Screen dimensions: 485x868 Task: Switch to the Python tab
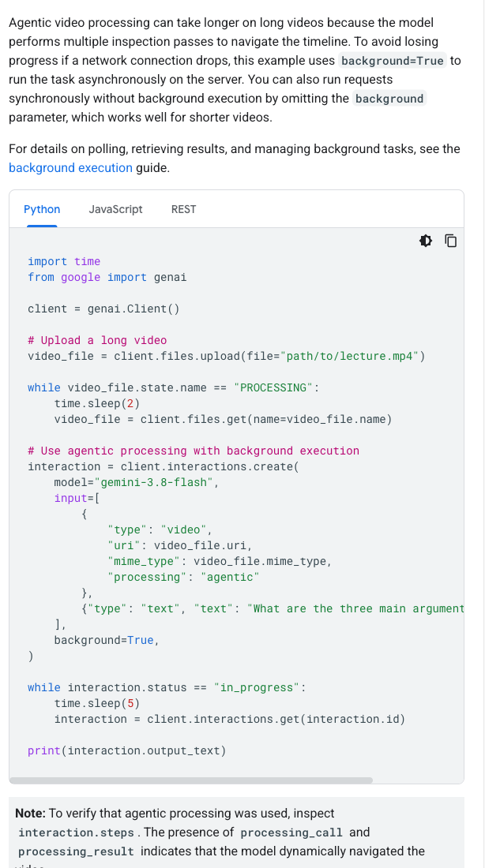(42, 209)
